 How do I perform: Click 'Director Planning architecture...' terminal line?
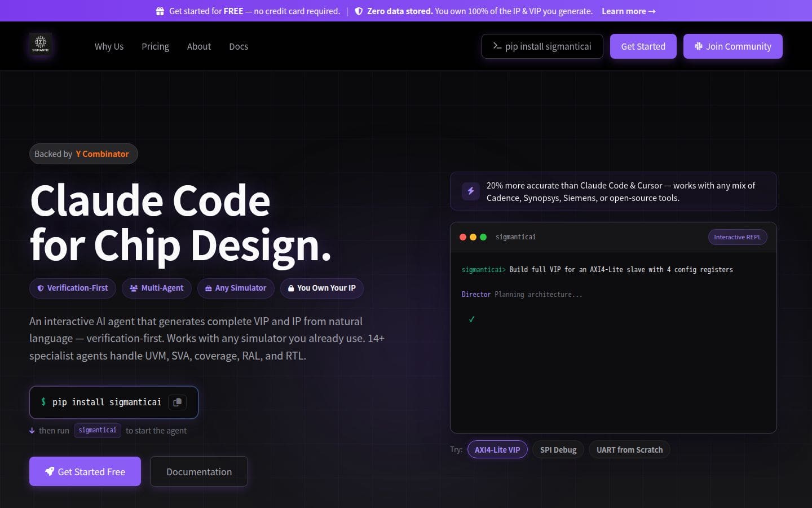(522, 295)
